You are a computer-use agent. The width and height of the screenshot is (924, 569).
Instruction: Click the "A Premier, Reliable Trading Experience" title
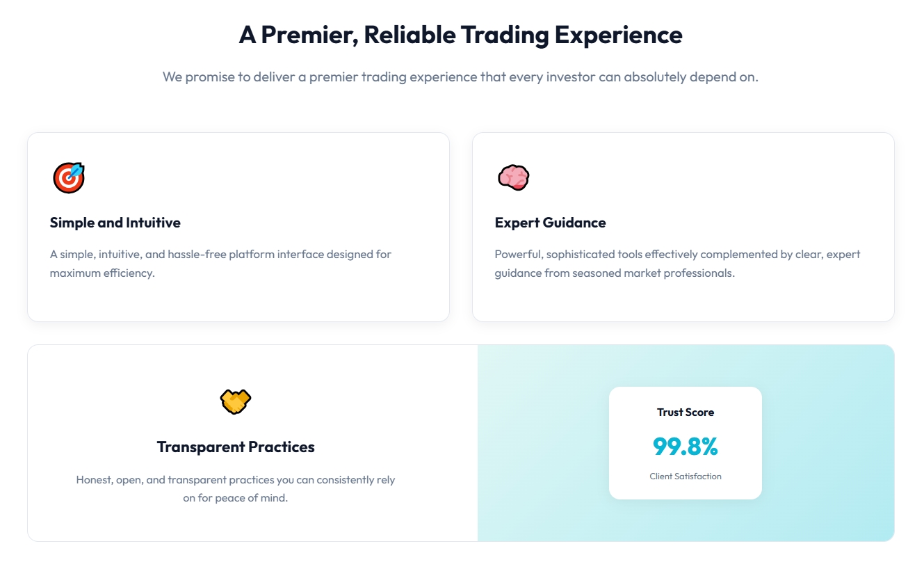(x=460, y=35)
